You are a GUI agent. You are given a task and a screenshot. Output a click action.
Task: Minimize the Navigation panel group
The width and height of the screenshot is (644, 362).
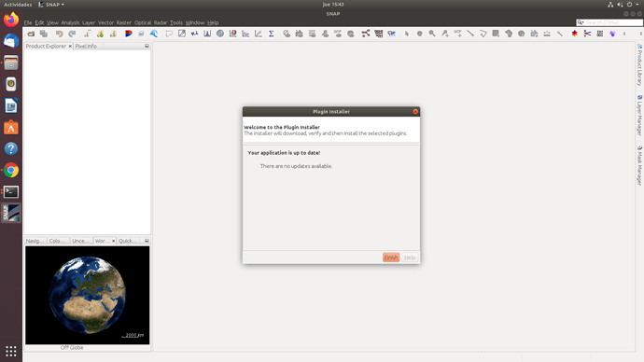pos(147,241)
